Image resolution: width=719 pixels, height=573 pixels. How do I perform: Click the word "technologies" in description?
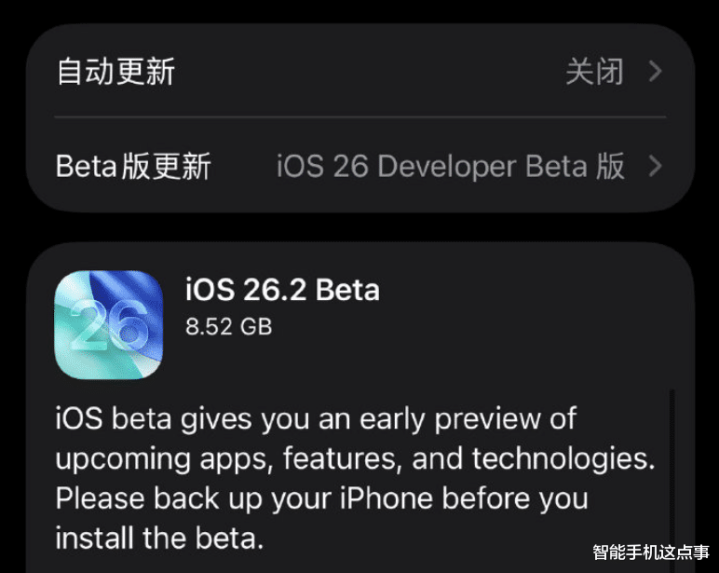tap(562, 459)
